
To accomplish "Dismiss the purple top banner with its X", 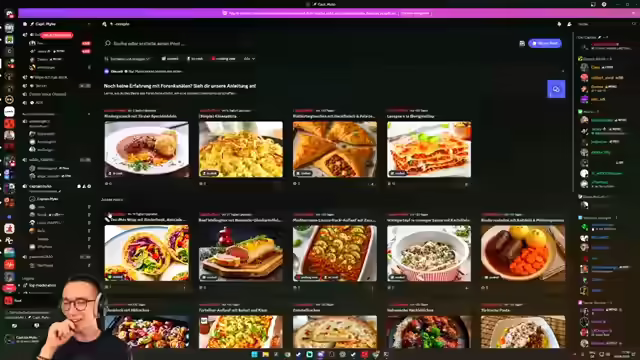I will [x=633, y=13].
